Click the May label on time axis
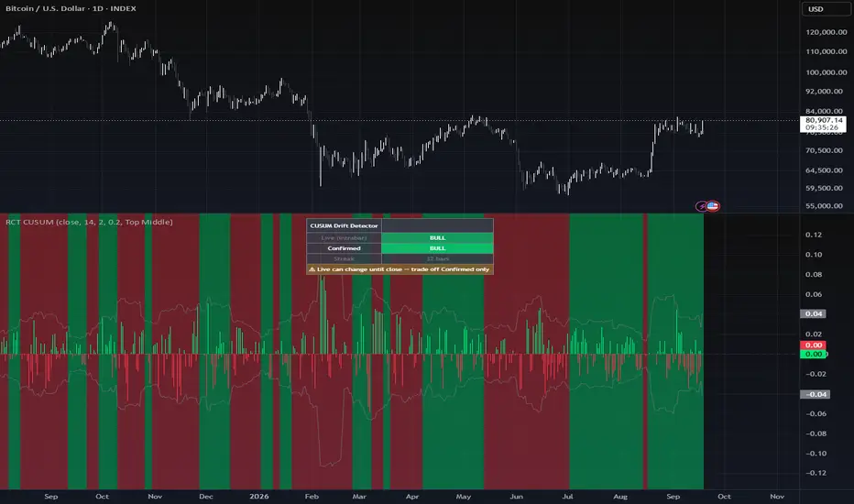 point(464,497)
